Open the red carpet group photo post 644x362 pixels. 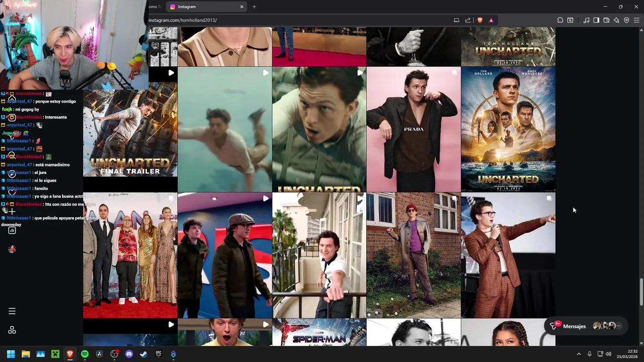(x=130, y=255)
